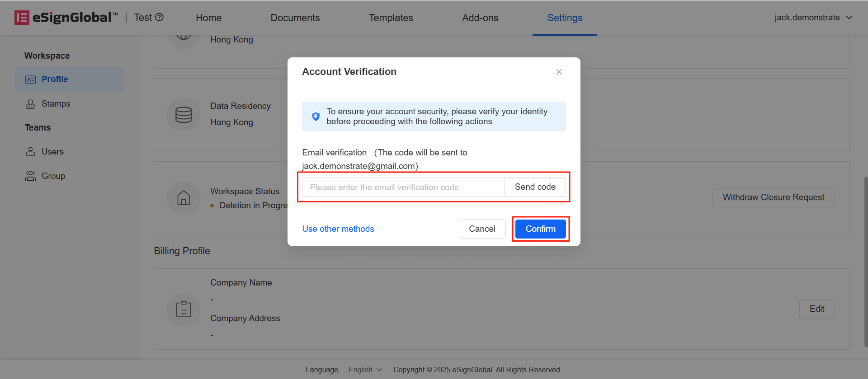This screenshot has width=868, height=379.
Task: Click the Profile card icon in sidebar
Action: (x=30, y=80)
